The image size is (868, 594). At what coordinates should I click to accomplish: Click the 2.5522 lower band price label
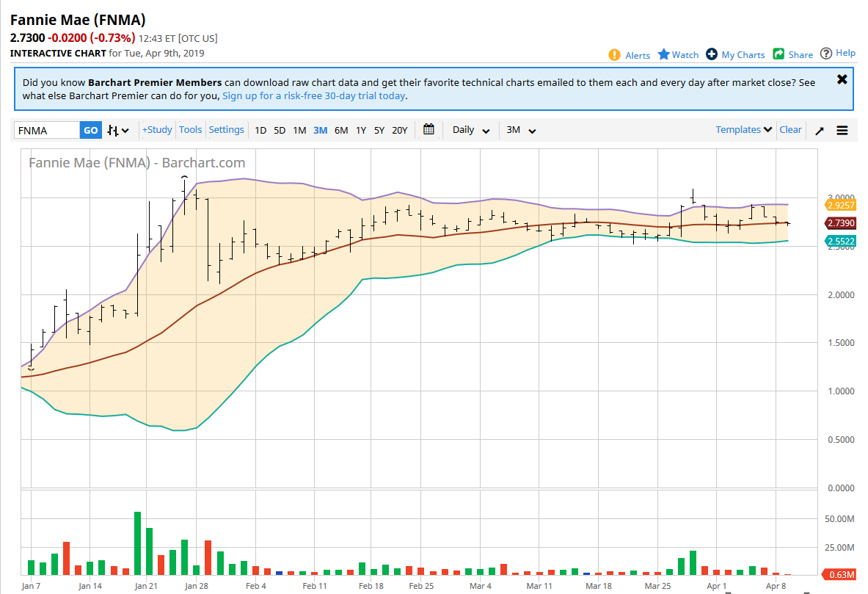(x=841, y=242)
